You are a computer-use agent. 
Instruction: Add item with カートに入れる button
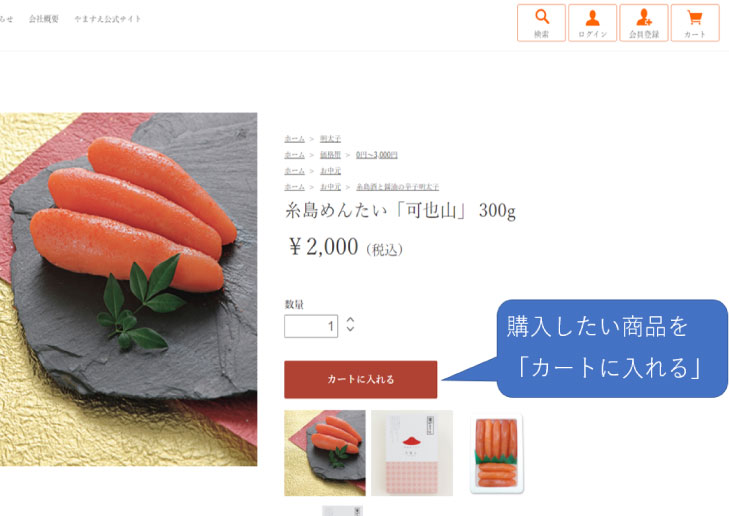pos(361,379)
